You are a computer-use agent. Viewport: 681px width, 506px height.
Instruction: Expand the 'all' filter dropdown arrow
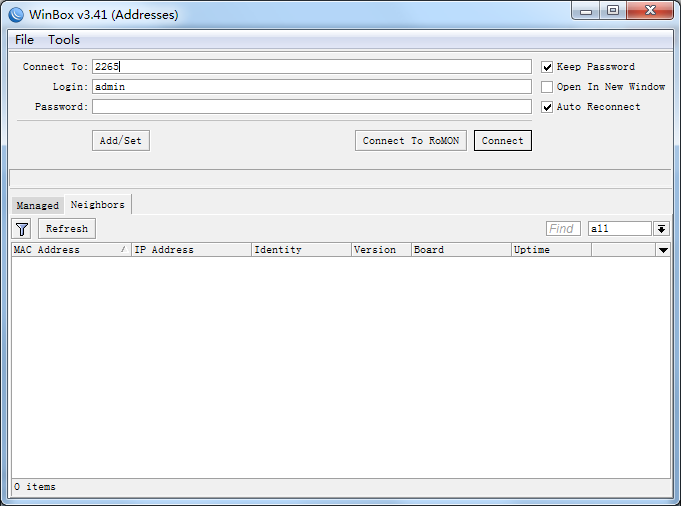click(x=661, y=229)
